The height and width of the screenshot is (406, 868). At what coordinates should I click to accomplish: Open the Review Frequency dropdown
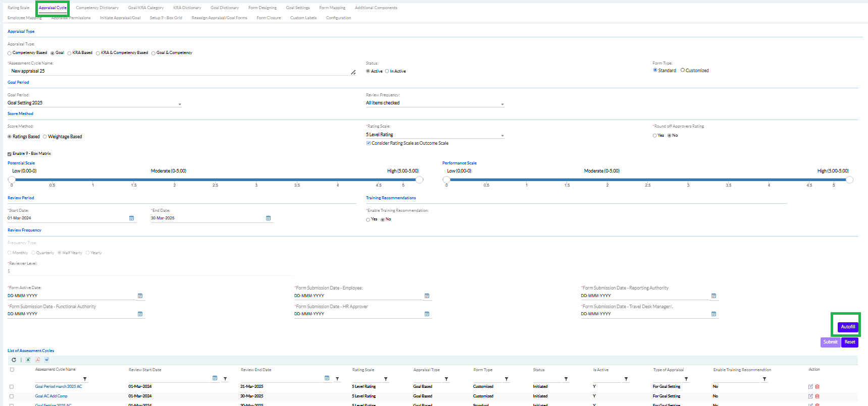click(502, 104)
